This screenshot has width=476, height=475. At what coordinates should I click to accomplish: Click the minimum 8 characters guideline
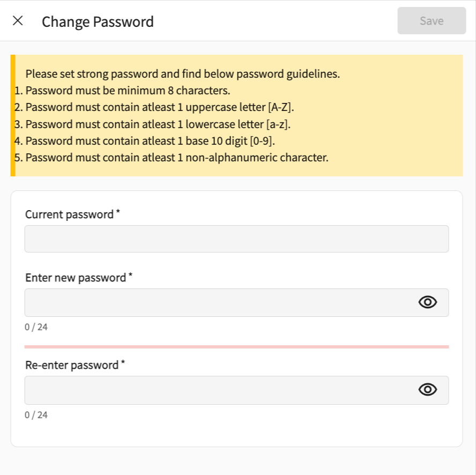128,91
